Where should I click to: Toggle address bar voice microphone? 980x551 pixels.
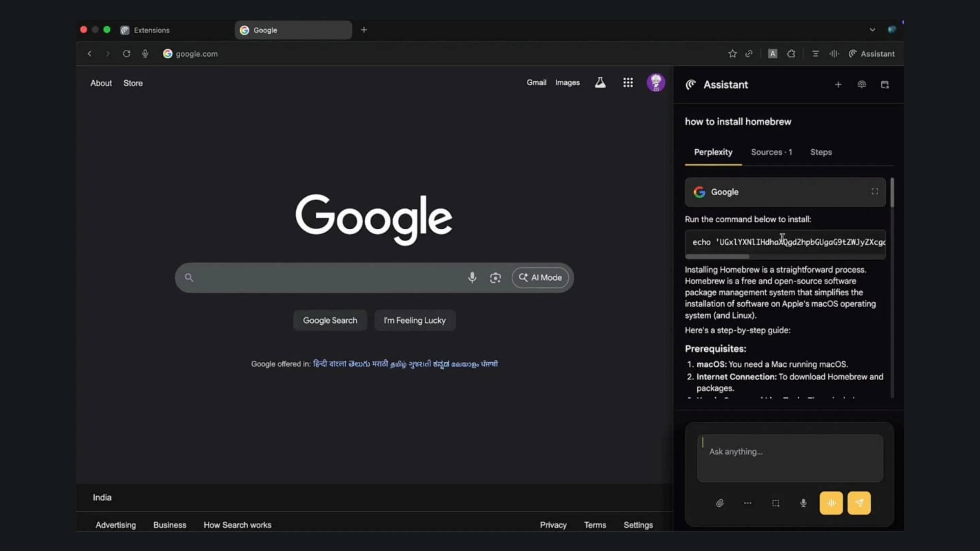tap(145, 54)
